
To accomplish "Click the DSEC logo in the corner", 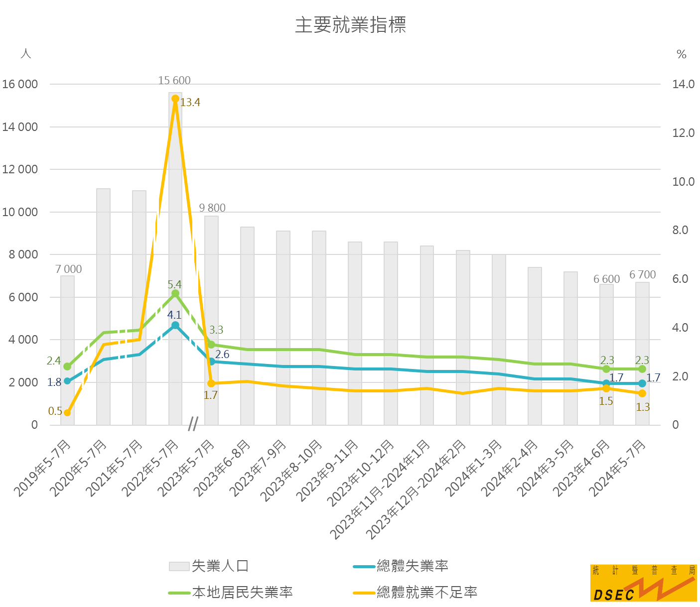I will pyautogui.click(x=643, y=583).
